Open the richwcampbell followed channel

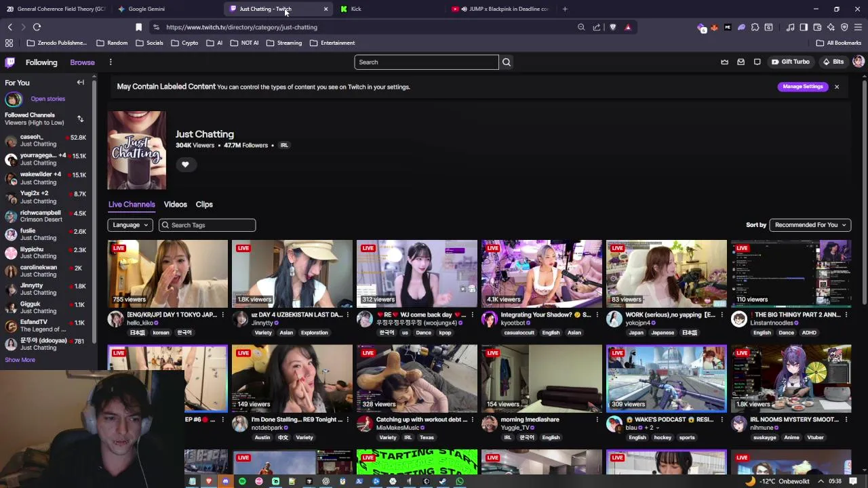pyautogui.click(x=45, y=216)
